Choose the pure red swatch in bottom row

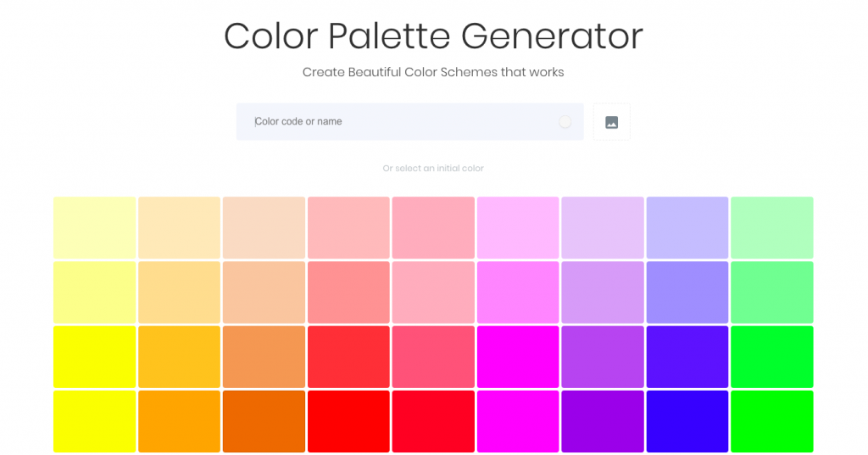point(348,421)
